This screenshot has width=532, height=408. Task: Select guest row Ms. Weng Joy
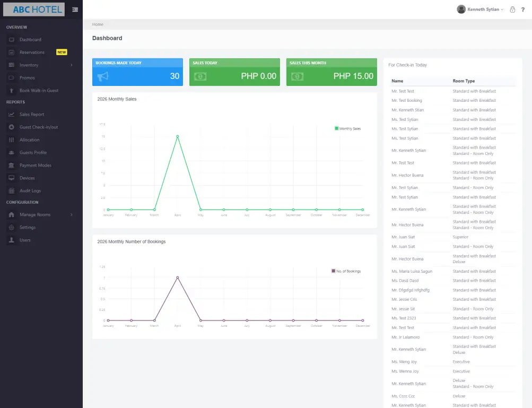(x=453, y=362)
